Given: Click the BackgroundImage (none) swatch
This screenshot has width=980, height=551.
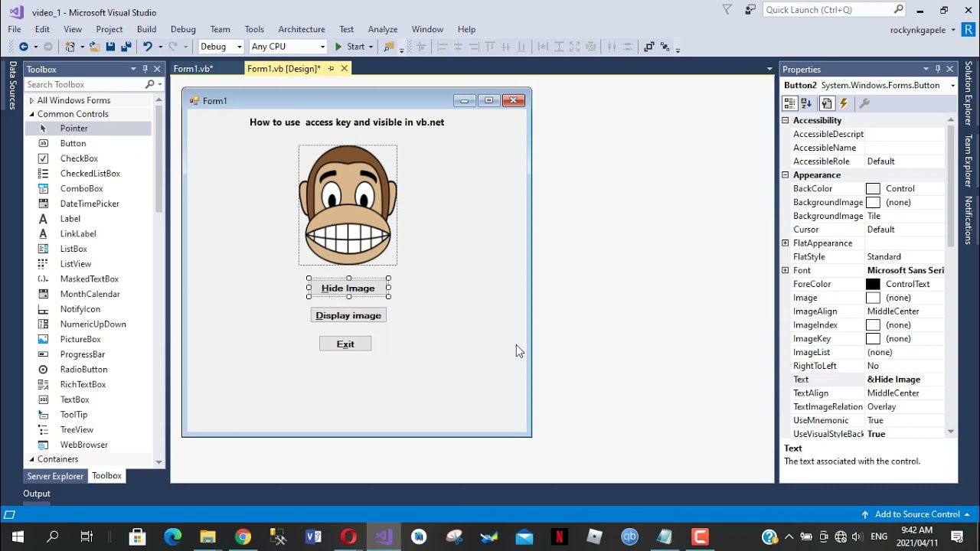Looking at the screenshot, I should 873,203.
